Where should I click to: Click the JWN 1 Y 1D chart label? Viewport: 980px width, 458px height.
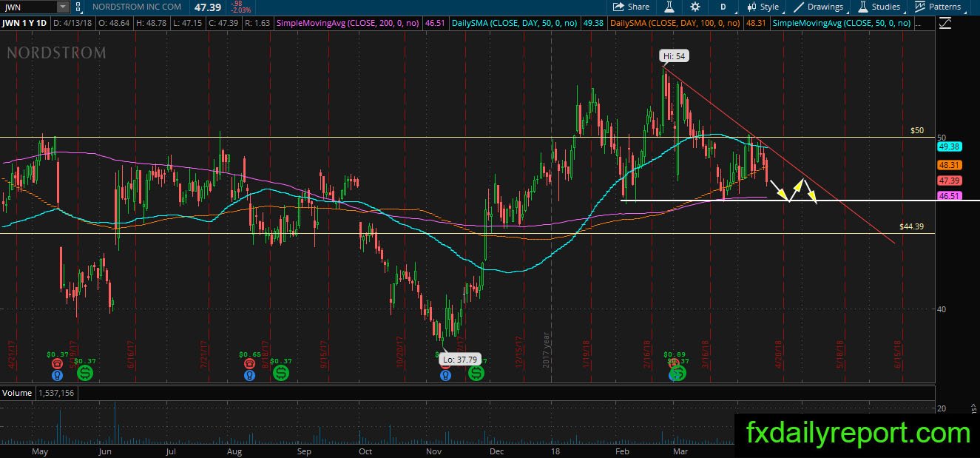(x=25, y=24)
